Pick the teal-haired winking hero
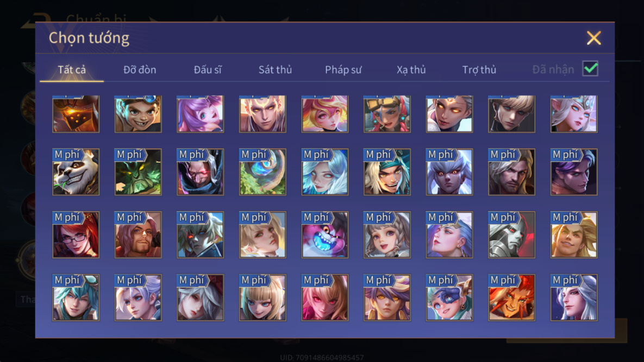This screenshot has width=644, height=362. point(76,297)
